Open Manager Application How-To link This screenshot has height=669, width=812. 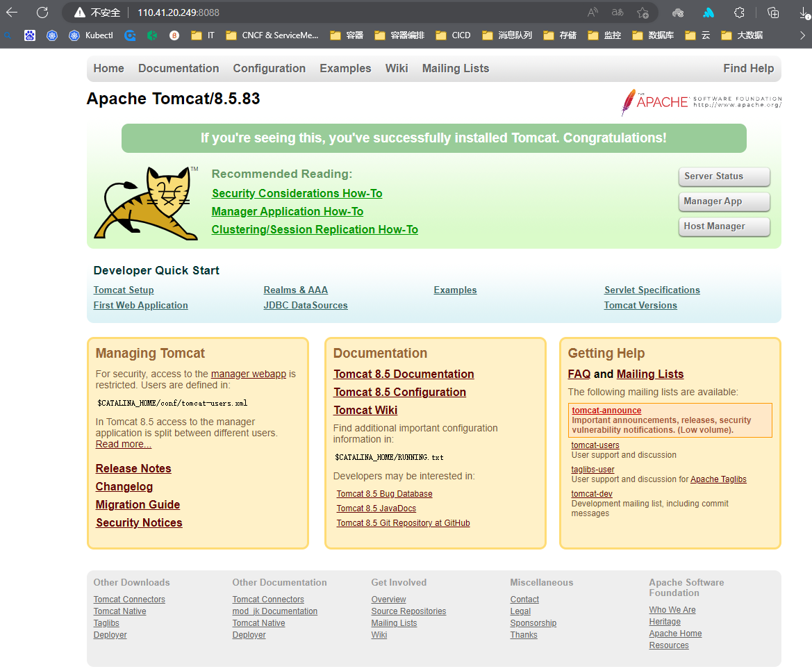pyautogui.click(x=288, y=211)
